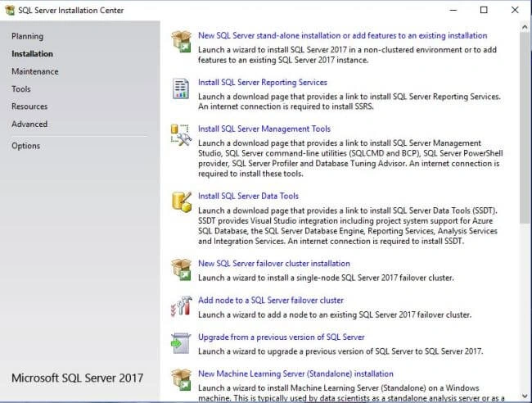This screenshot has height=403, width=532.
Task: Click the vertical scrollbar thumb
Action: 525,128
